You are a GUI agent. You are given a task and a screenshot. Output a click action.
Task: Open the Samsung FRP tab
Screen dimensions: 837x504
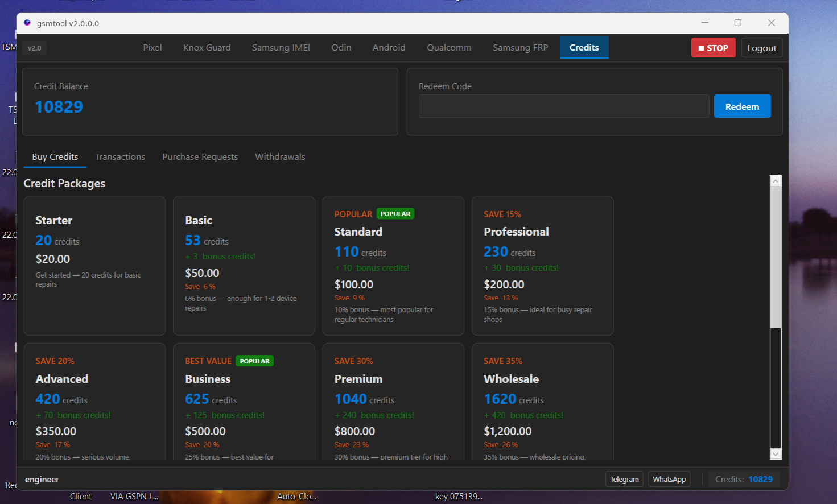click(521, 48)
